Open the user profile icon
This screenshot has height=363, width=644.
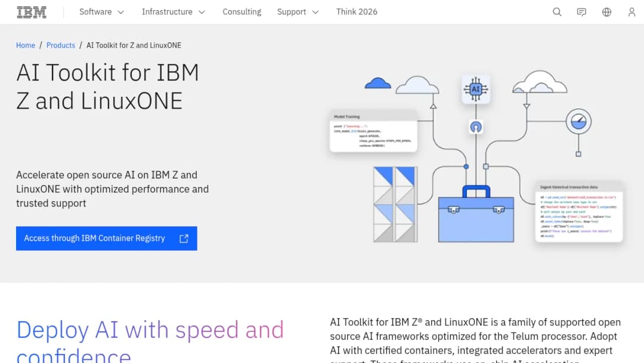631,12
